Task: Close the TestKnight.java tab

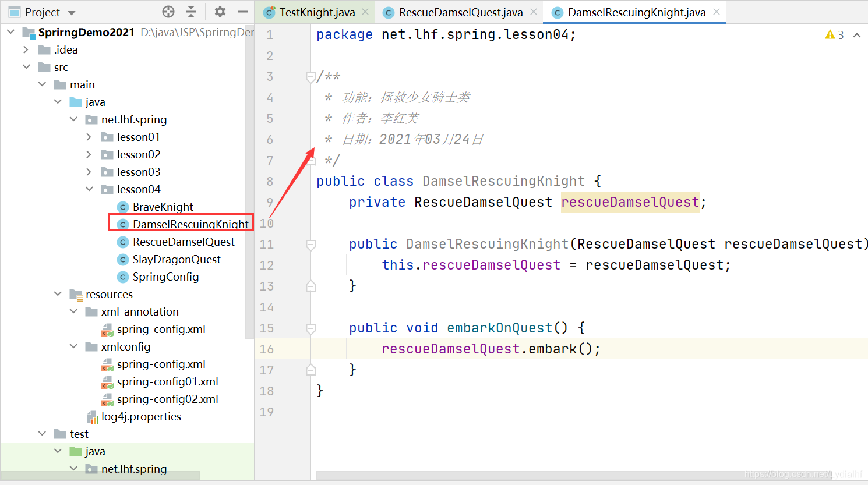Action: coord(365,12)
